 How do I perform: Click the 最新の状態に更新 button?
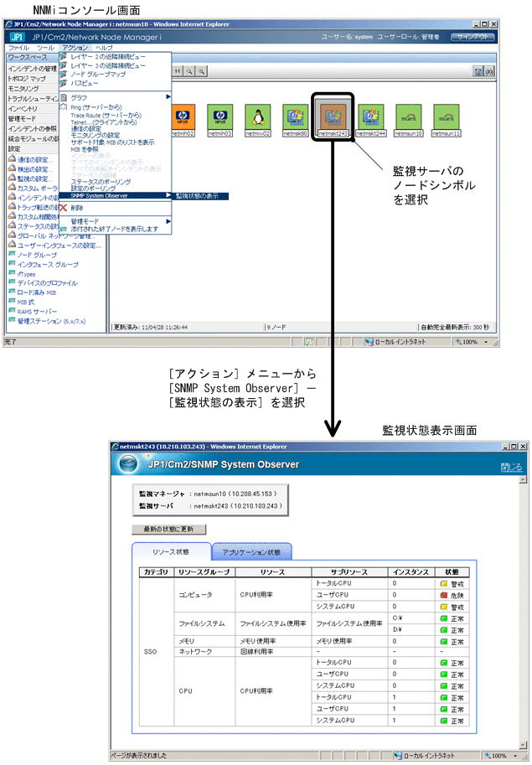coord(168,530)
